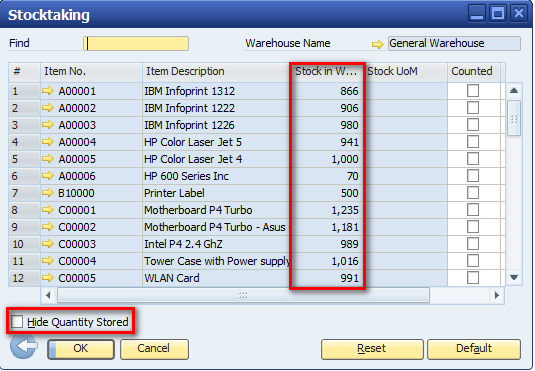Select Item No. column header
The image size is (535, 371).
[91, 71]
